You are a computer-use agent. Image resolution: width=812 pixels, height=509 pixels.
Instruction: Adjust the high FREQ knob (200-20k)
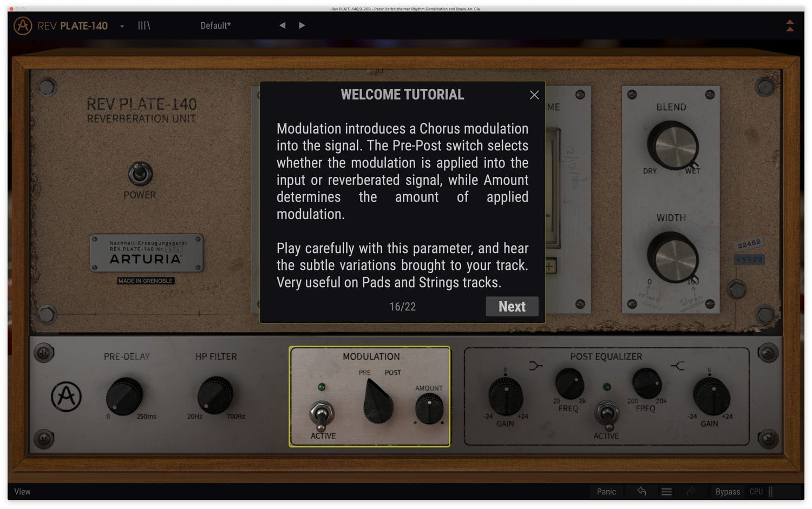tap(647, 384)
